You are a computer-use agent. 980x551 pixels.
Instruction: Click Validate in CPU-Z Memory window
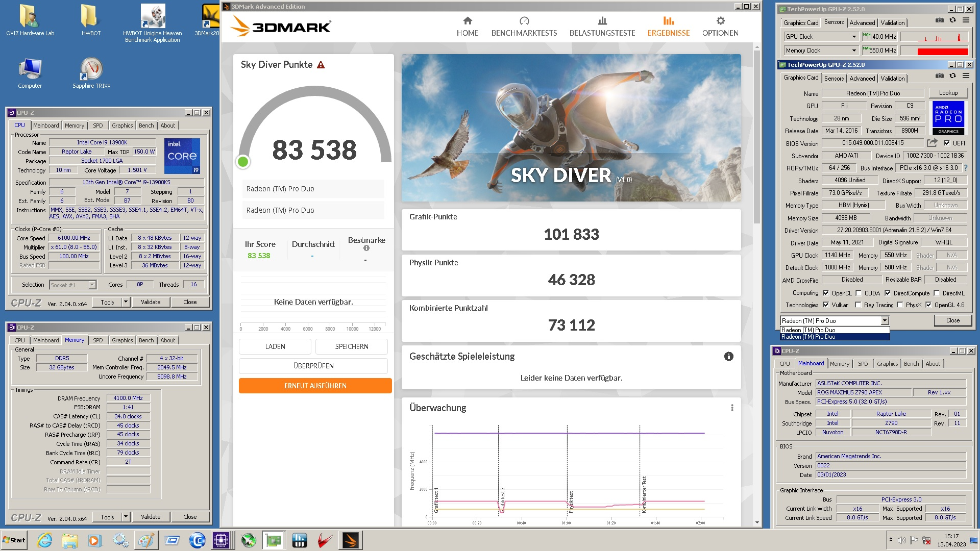(151, 517)
